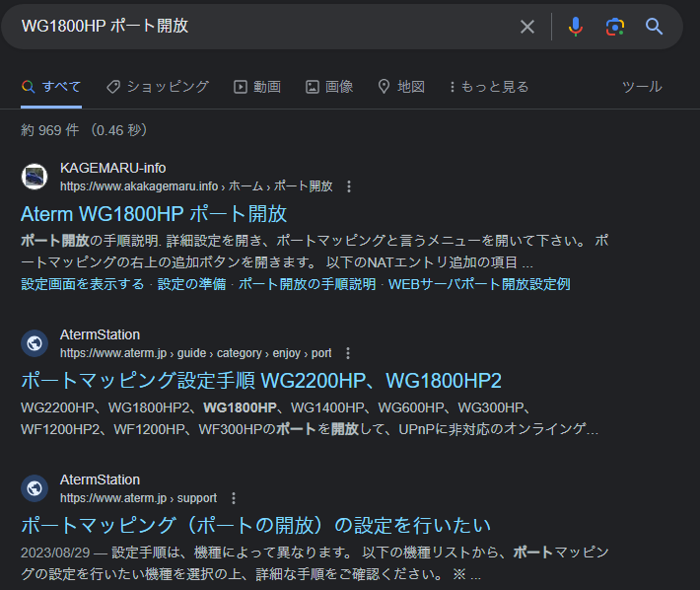Viewport: 700px width, 590px height.
Task: Click the aterm.jp guide category URL breadcrumb
Action: (195, 353)
